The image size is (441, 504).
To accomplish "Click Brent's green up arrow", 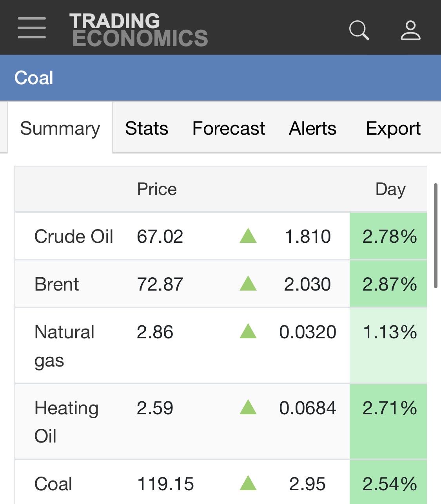I will click(x=248, y=284).
